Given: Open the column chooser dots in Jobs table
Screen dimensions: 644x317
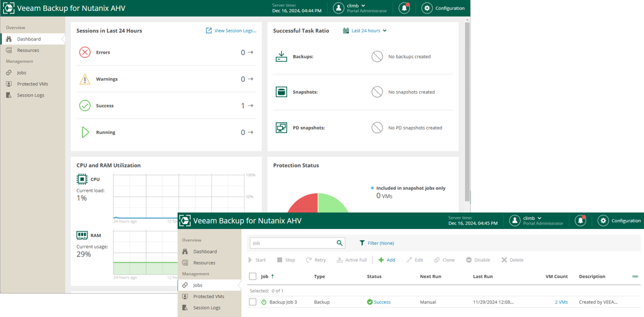Looking at the screenshot, I should click(x=635, y=276).
